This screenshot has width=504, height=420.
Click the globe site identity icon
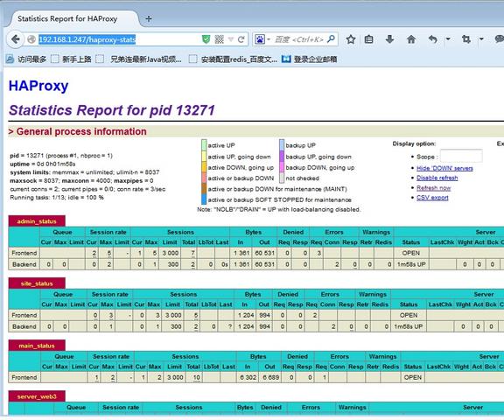[31, 39]
